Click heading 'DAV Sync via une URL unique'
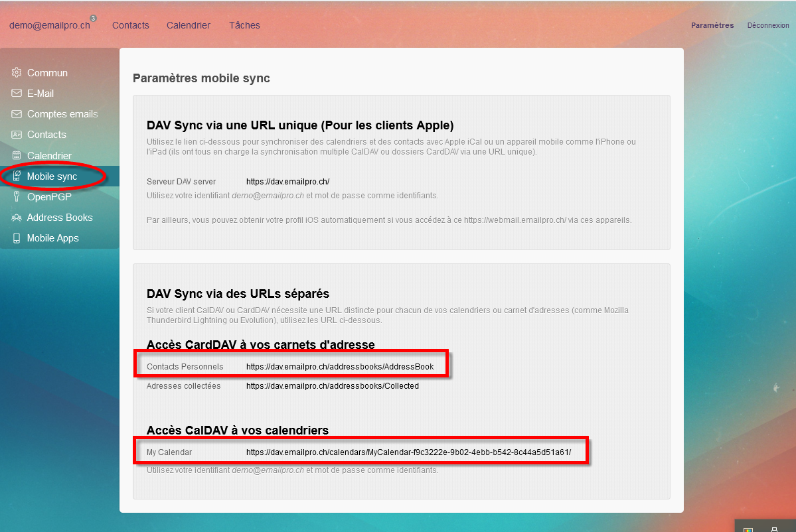This screenshot has width=796, height=532. tap(300, 125)
